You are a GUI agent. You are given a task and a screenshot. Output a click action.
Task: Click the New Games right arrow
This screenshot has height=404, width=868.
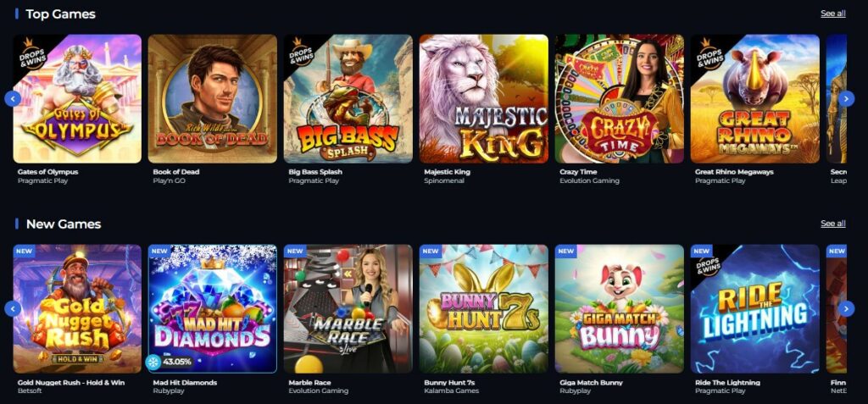846,308
